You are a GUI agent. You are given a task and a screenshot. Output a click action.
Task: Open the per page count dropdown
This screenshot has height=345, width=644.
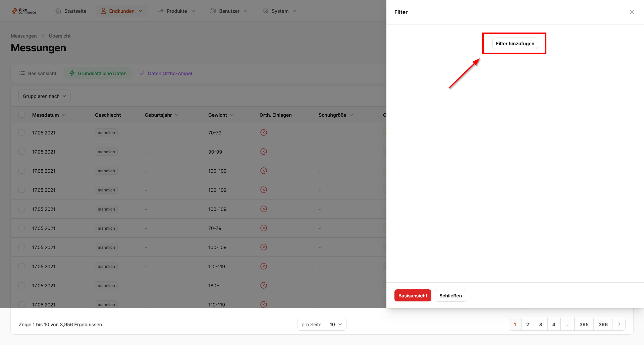coord(336,324)
